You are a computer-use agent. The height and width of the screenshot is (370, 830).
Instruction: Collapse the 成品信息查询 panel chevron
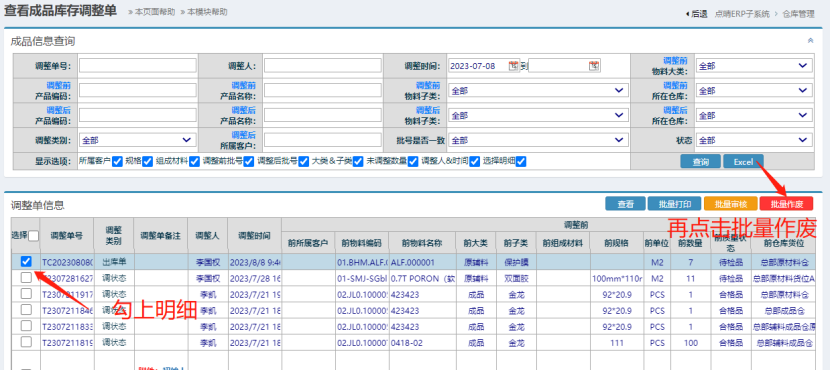tap(810, 41)
